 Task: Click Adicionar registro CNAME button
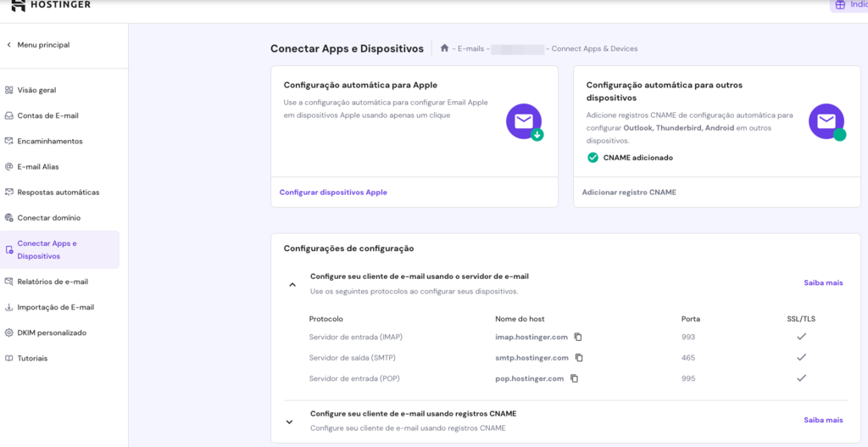629,193
